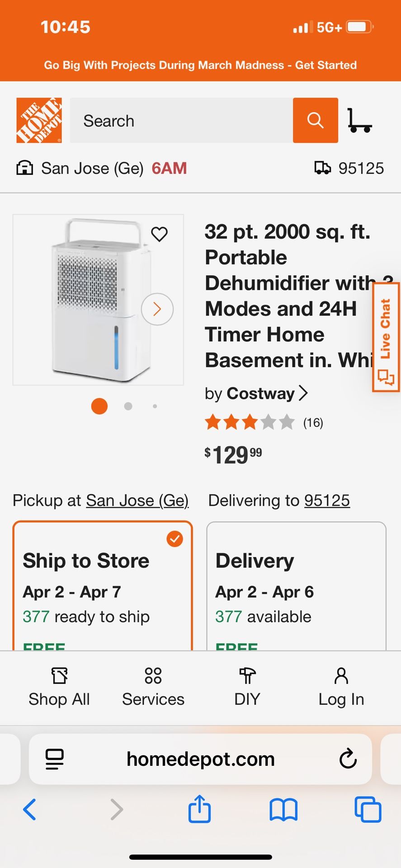Open Live Chat side tab

[x=386, y=337]
